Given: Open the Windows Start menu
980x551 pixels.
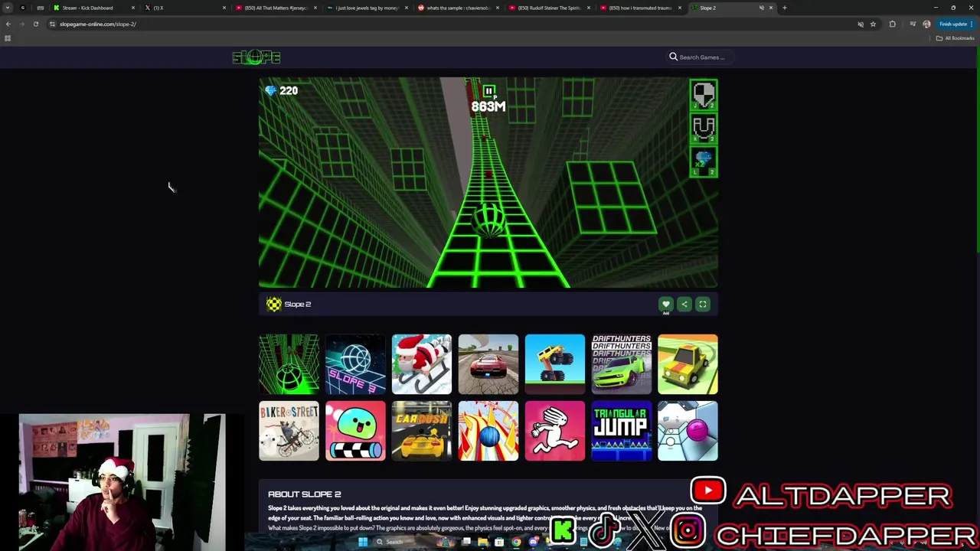Looking at the screenshot, I should pos(363,542).
